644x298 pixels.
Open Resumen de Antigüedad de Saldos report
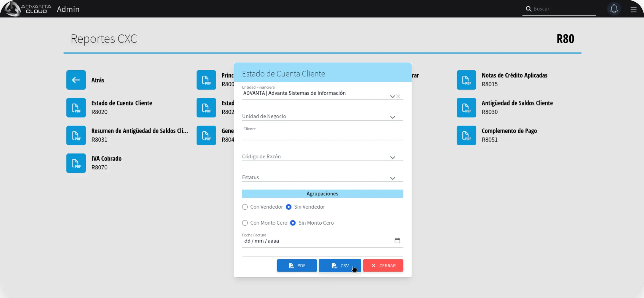(76, 135)
